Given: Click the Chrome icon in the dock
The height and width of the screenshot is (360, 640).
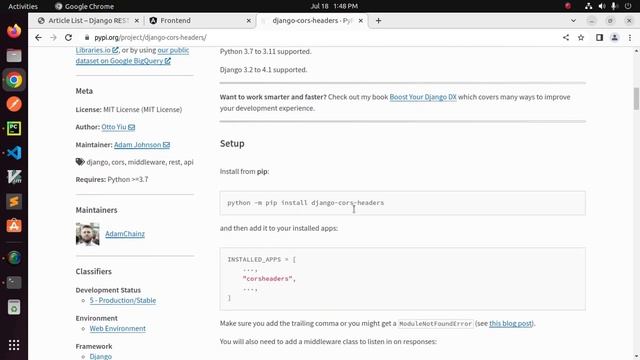Looking at the screenshot, I should 14,80.
